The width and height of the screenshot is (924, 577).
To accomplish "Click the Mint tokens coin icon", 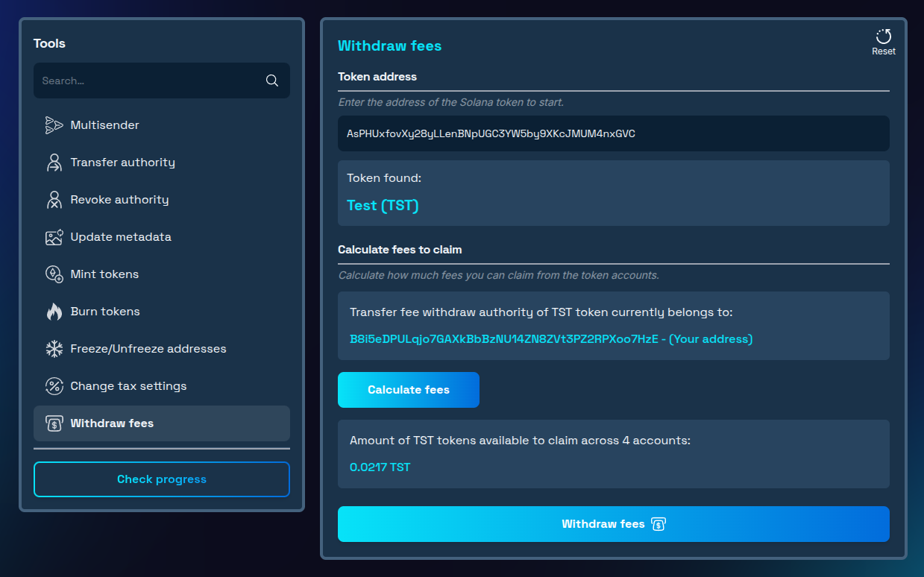I will pyautogui.click(x=54, y=274).
